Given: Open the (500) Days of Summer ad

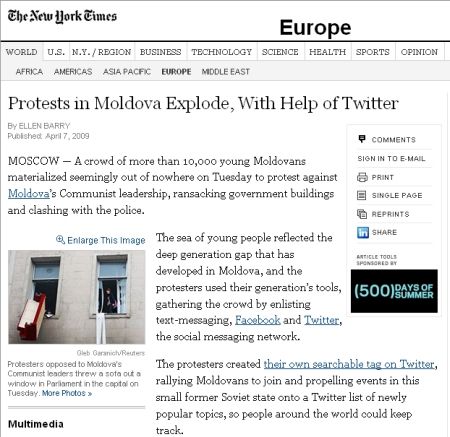Looking at the screenshot, I should point(394,291).
